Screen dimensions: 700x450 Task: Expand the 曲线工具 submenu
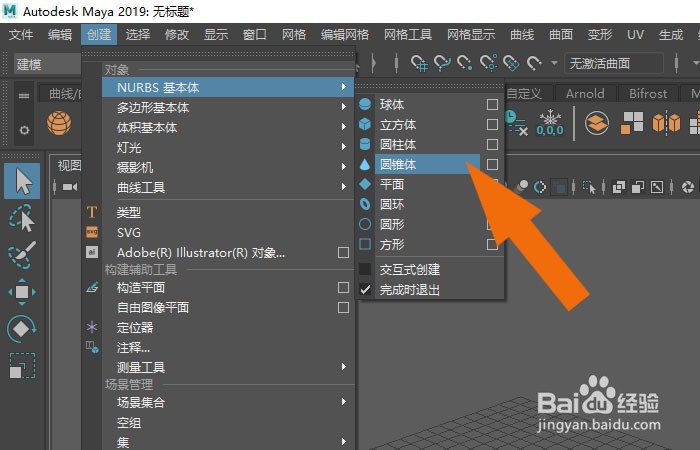pyautogui.click(x=228, y=188)
